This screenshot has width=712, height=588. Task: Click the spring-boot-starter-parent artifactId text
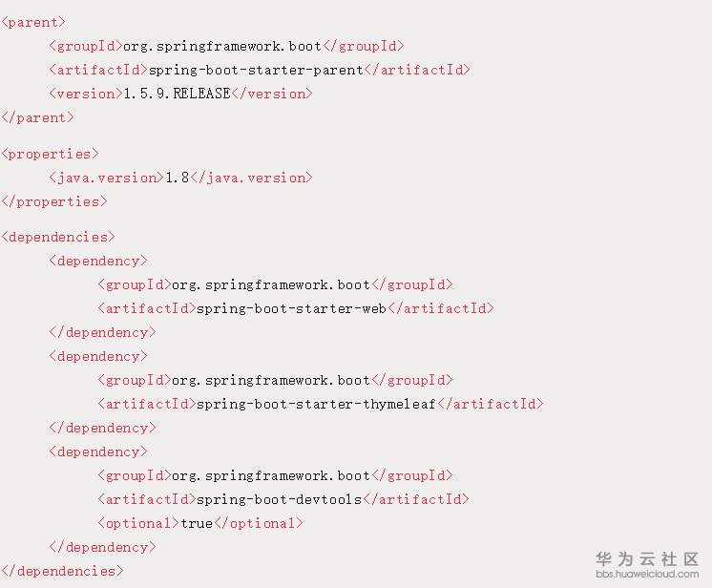click(256, 70)
